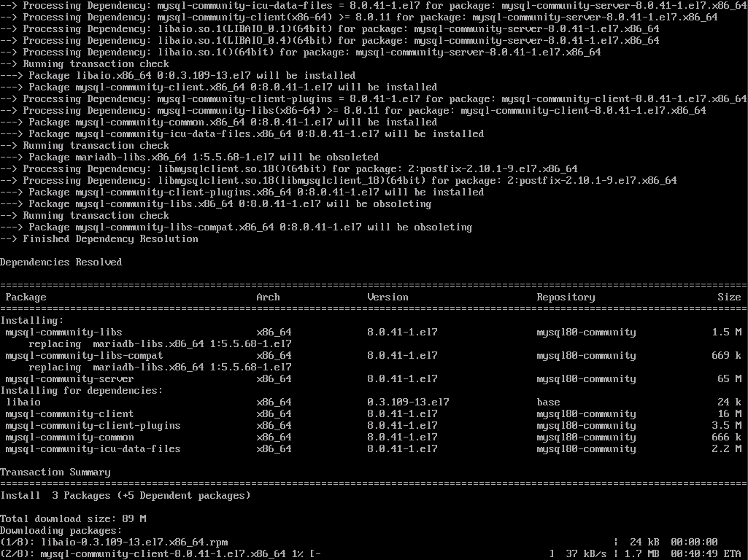Click the '00:40:49 ETA' value
The image size is (748, 560).
coord(706,554)
